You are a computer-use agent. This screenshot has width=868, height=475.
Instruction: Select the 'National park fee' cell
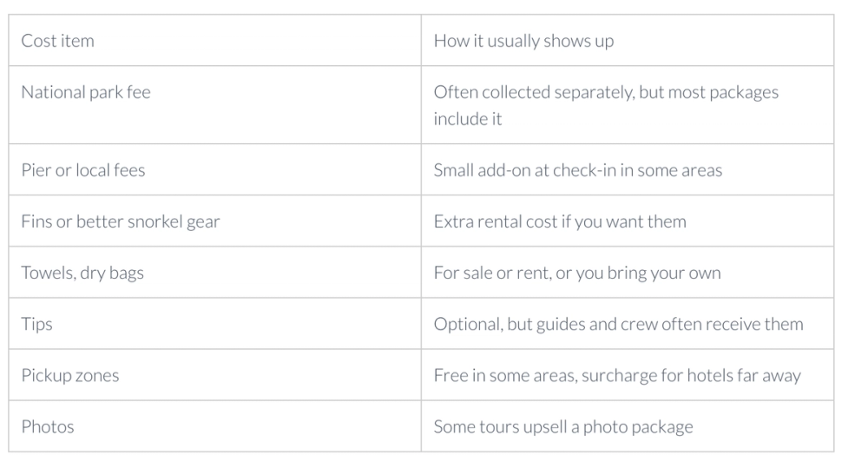click(x=86, y=92)
